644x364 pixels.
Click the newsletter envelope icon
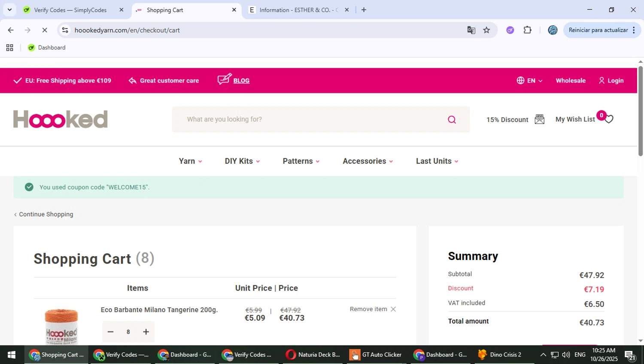click(540, 119)
